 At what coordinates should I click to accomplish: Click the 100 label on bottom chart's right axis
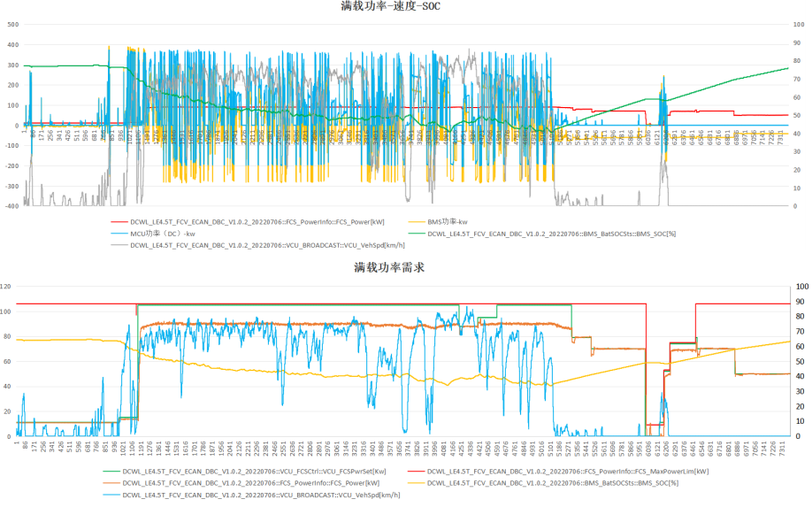802,287
